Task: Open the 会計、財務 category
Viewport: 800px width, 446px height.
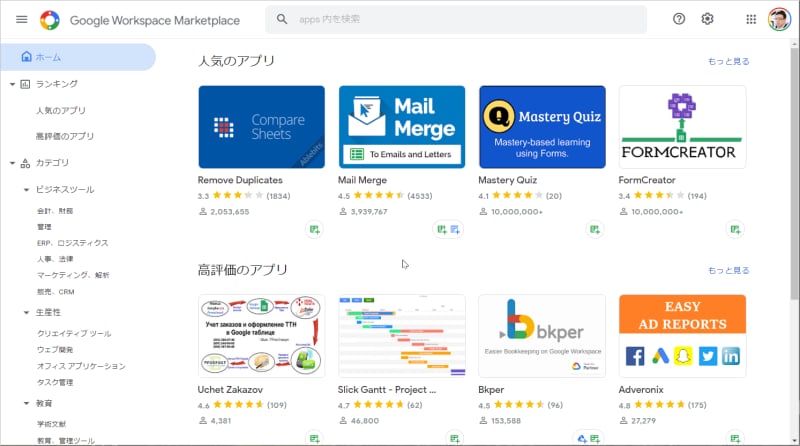Action: click(55, 211)
